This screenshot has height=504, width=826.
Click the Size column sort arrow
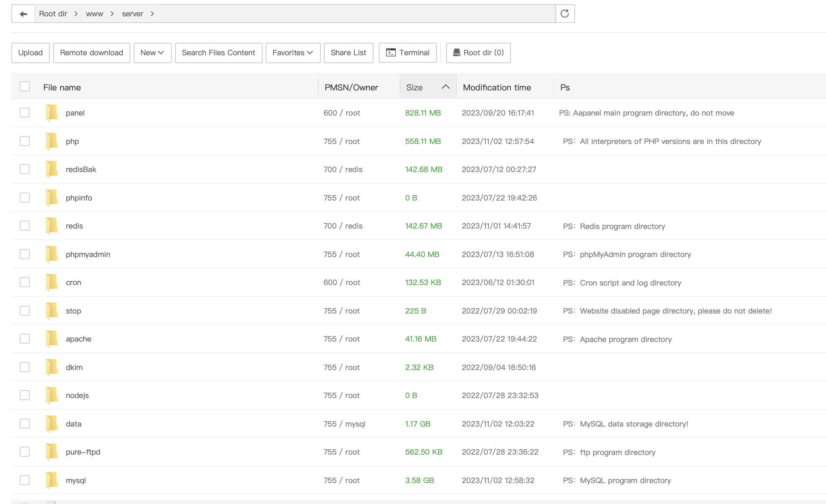(x=445, y=87)
